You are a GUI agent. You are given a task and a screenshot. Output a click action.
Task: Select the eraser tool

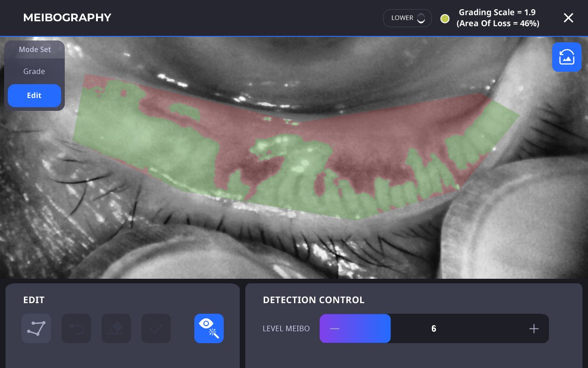click(116, 328)
